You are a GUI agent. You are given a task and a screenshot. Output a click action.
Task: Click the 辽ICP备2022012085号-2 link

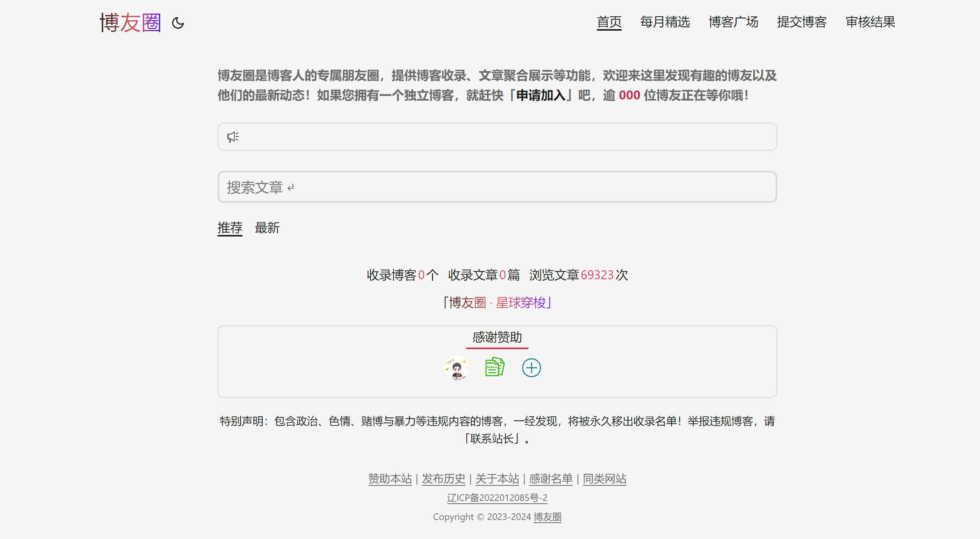pyautogui.click(x=497, y=498)
